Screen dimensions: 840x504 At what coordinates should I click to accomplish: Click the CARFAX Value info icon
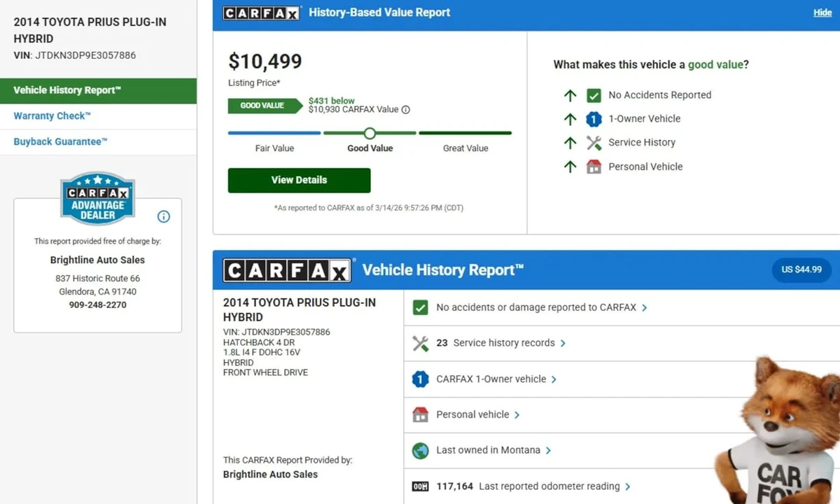click(x=406, y=109)
